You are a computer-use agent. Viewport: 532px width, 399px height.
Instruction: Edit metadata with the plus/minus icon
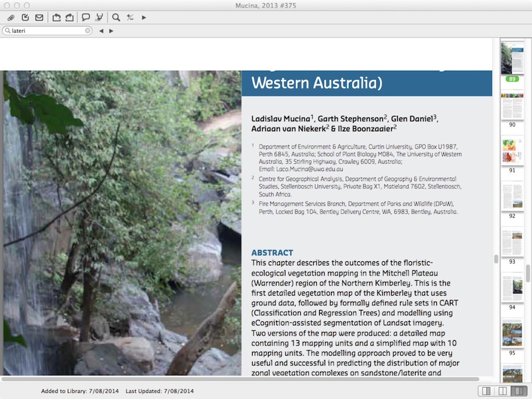tap(130, 17)
